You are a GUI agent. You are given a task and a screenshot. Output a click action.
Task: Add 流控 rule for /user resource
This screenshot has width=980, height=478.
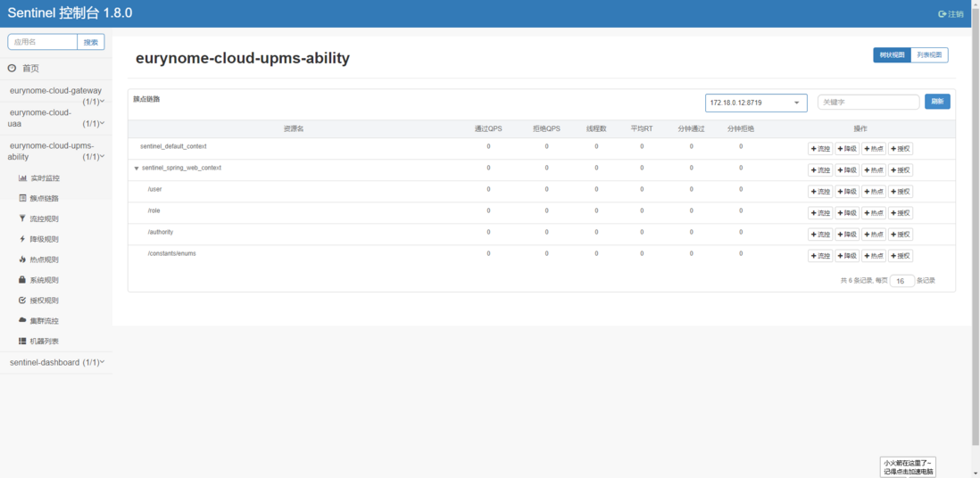click(820, 191)
